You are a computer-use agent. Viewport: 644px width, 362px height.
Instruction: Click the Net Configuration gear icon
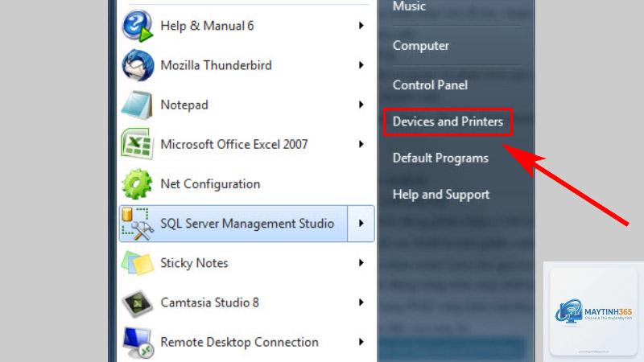coord(137,184)
